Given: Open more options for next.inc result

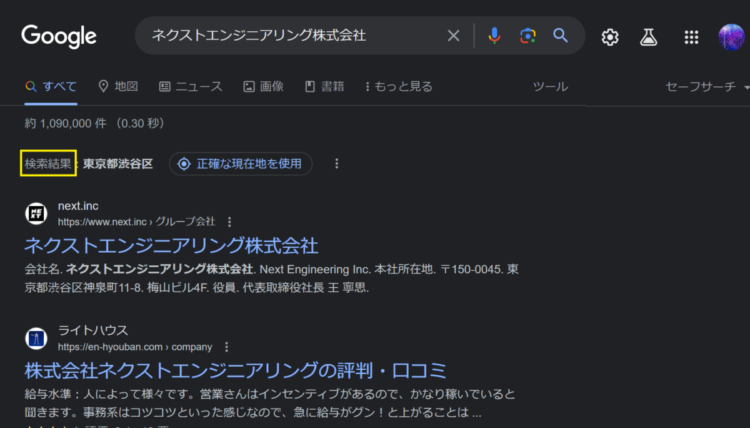Looking at the screenshot, I should point(230,222).
